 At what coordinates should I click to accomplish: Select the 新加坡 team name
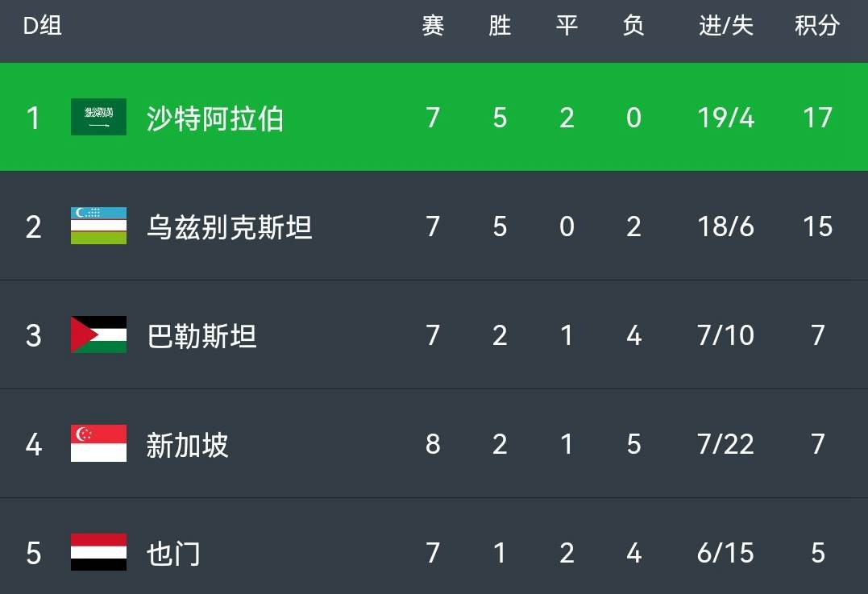pos(188,445)
